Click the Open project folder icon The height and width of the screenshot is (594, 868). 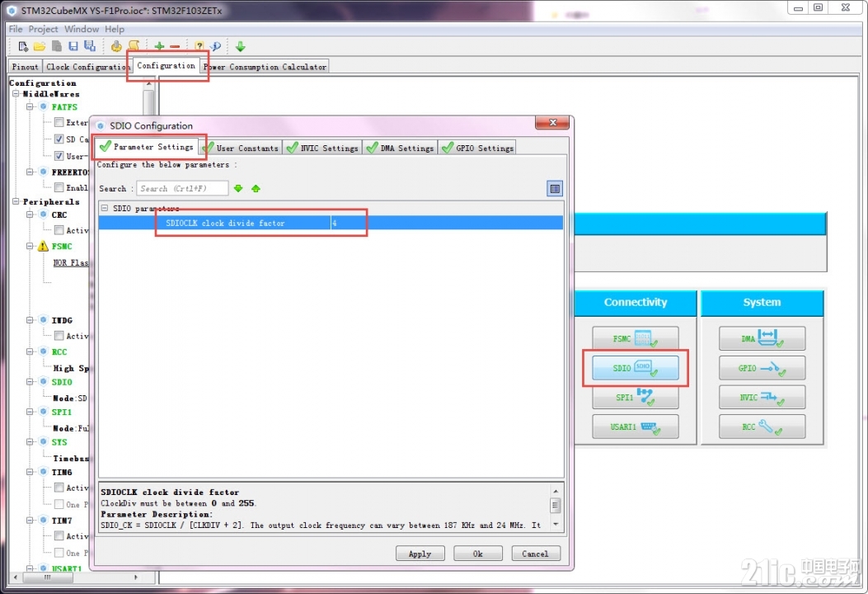pos(40,46)
